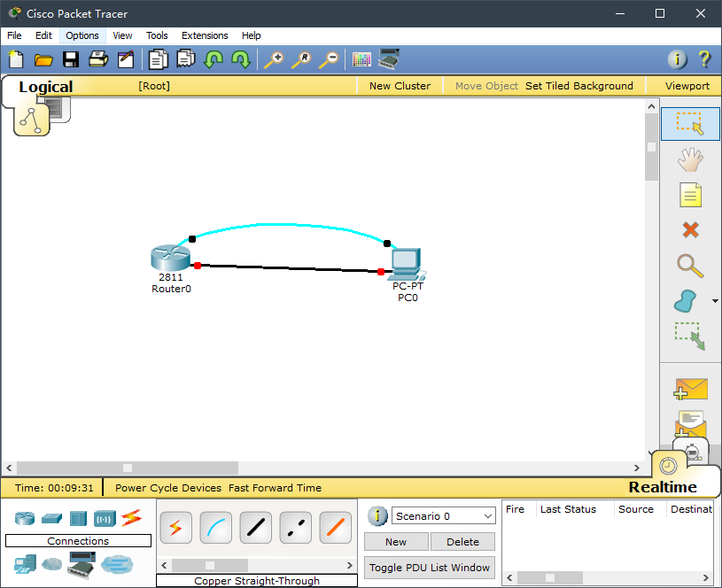The image size is (722, 588).
Task: Toggle PDU List Window
Action: (x=430, y=568)
